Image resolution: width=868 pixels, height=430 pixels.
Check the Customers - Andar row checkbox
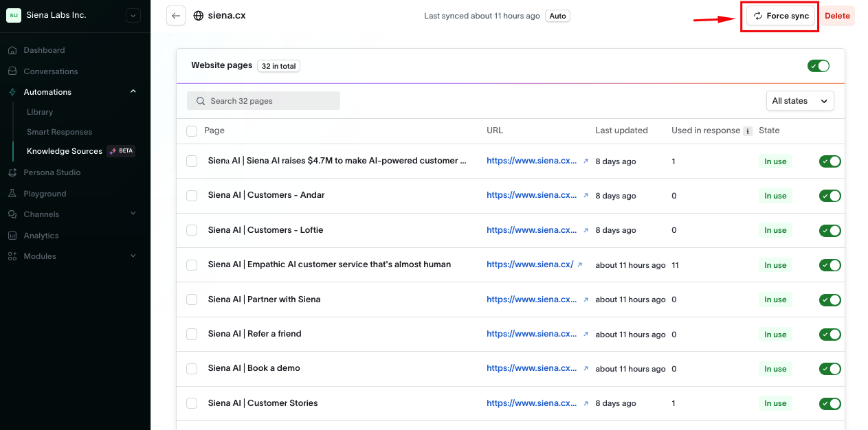pyautogui.click(x=192, y=196)
